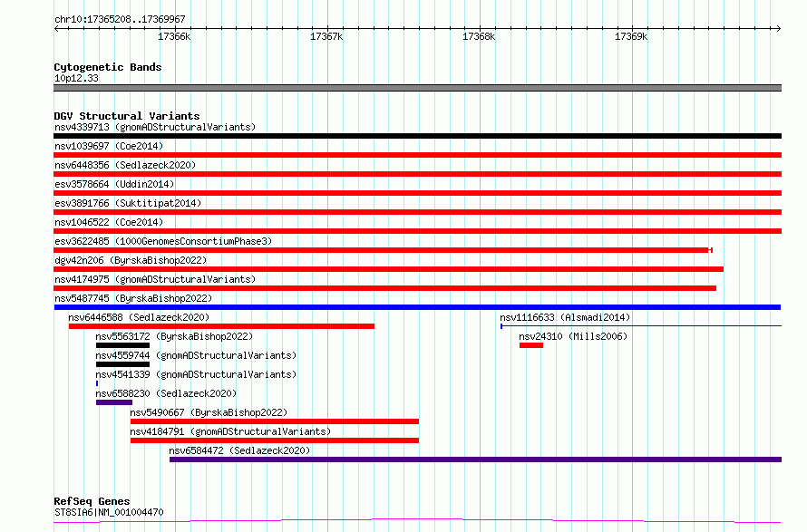Click the chr10:17365208..17369967 coordinates text

click(120, 19)
